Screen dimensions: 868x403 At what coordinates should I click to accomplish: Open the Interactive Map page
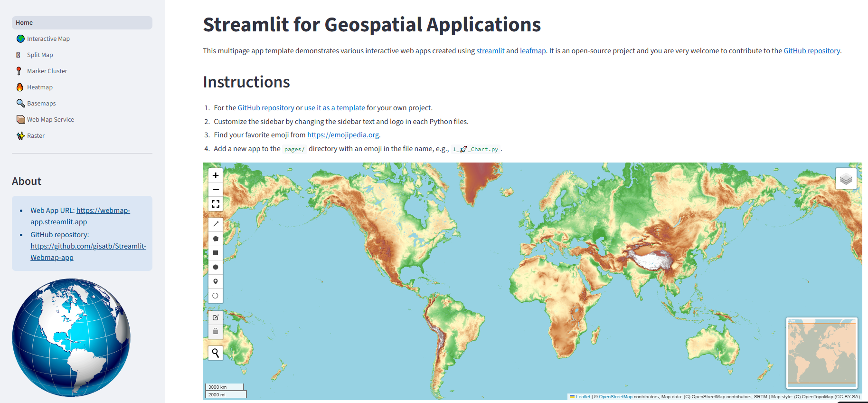(x=48, y=39)
